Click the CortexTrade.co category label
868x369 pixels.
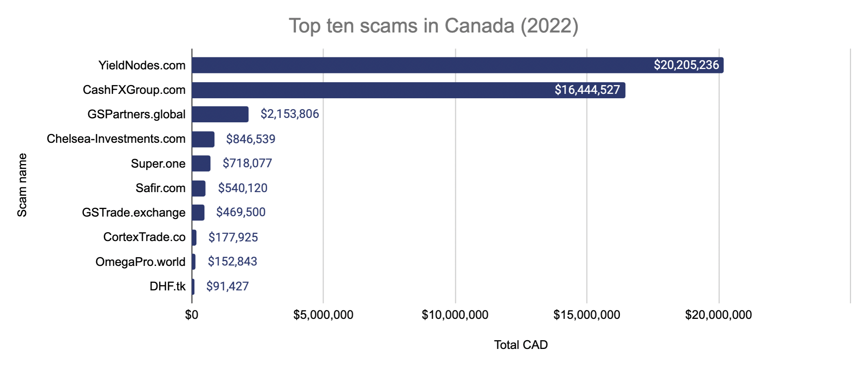pos(144,237)
